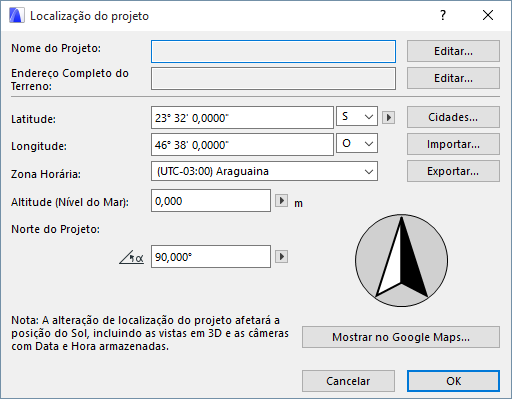The height and width of the screenshot is (399, 512).
Task: Click Cancelar to dismiss the dialog
Action: (348, 381)
